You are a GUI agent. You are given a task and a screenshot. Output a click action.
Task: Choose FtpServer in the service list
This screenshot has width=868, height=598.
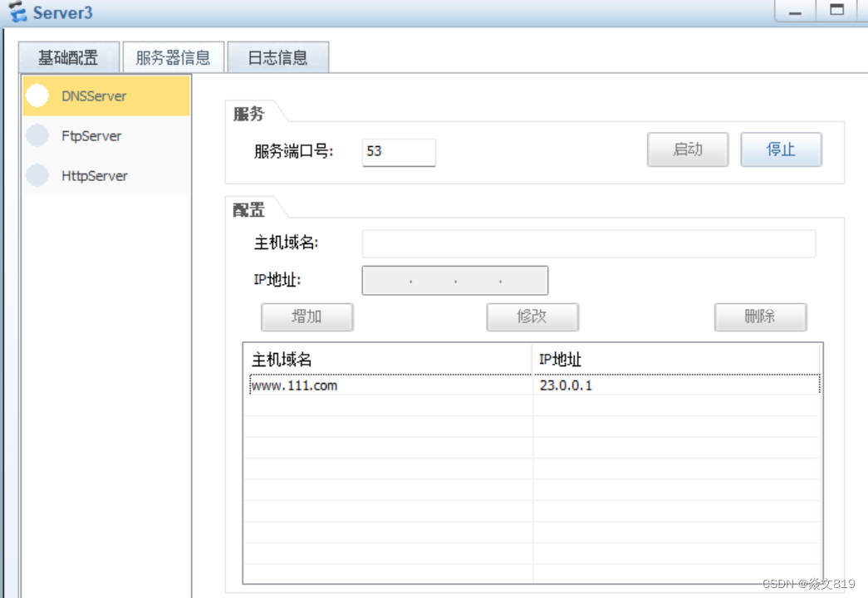[106, 135]
